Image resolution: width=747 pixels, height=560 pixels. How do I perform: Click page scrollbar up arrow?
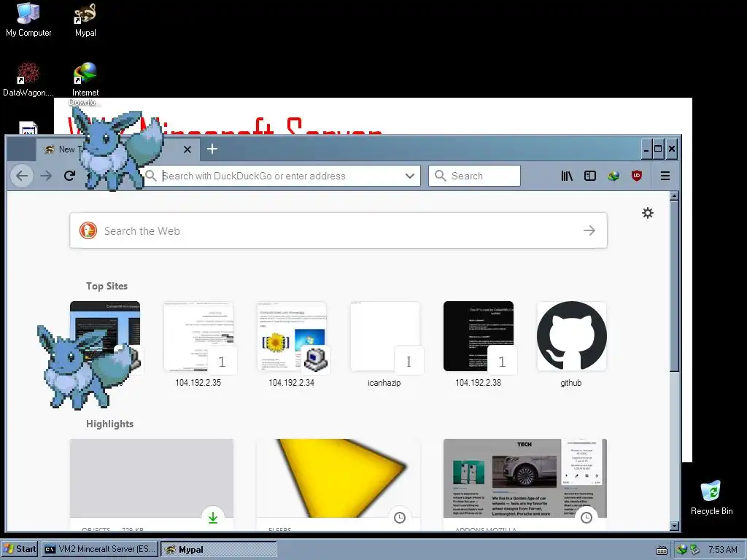(x=673, y=195)
